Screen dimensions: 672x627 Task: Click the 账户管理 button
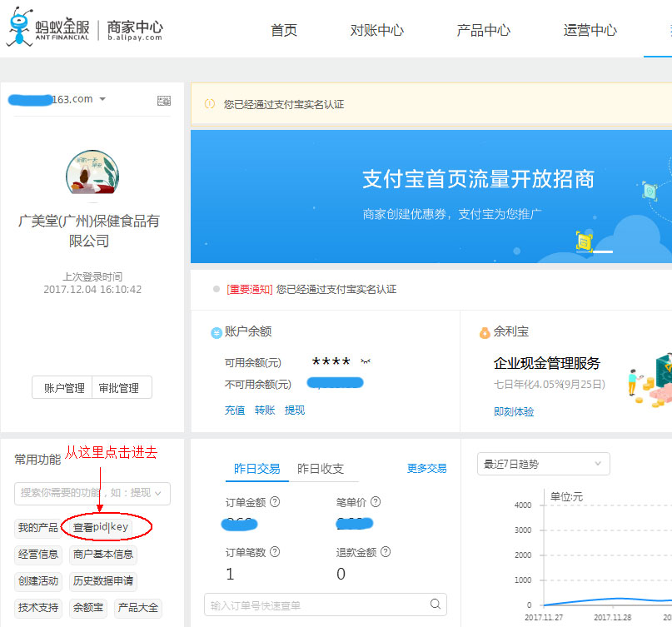pos(62,387)
